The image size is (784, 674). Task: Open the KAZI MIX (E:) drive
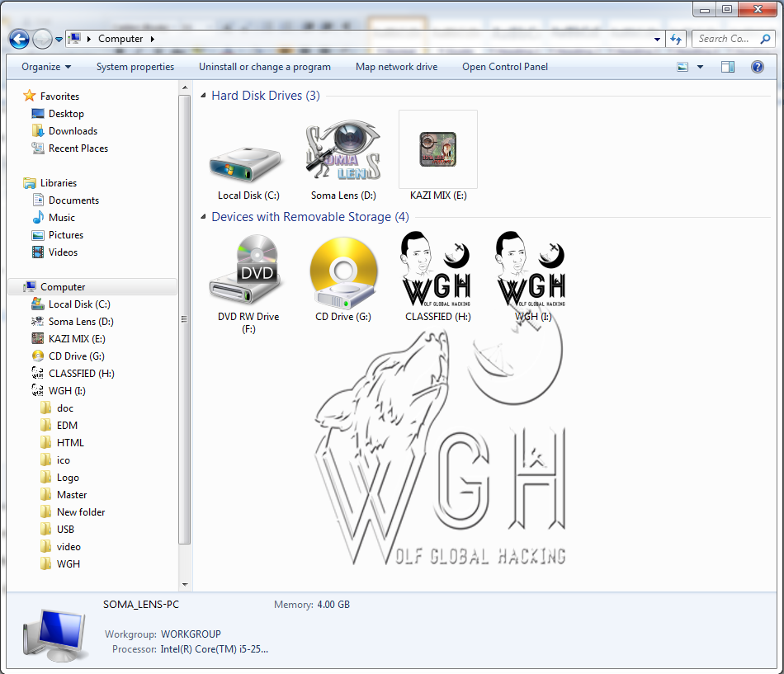tap(437, 148)
